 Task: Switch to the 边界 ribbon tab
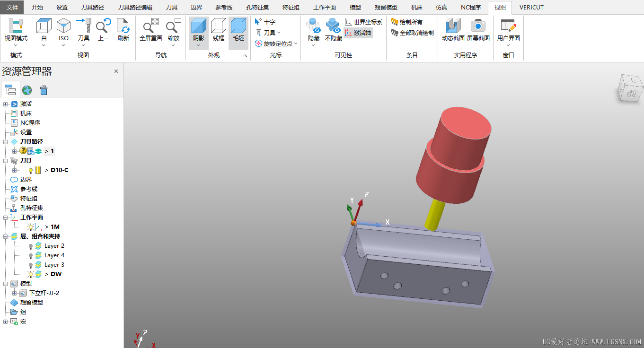pos(196,7)
